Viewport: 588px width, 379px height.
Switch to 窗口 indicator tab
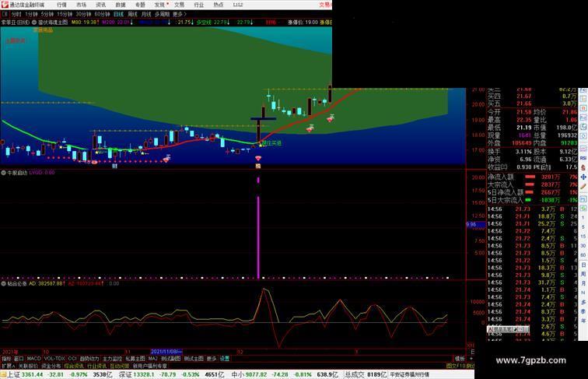[19, 359]
